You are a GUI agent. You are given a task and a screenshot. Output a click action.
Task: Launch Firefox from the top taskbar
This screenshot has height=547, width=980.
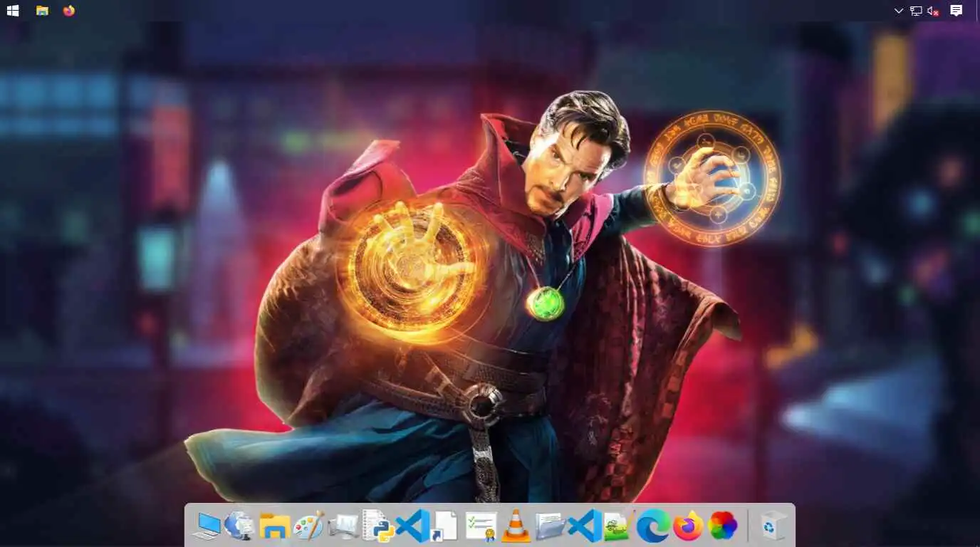69,11
